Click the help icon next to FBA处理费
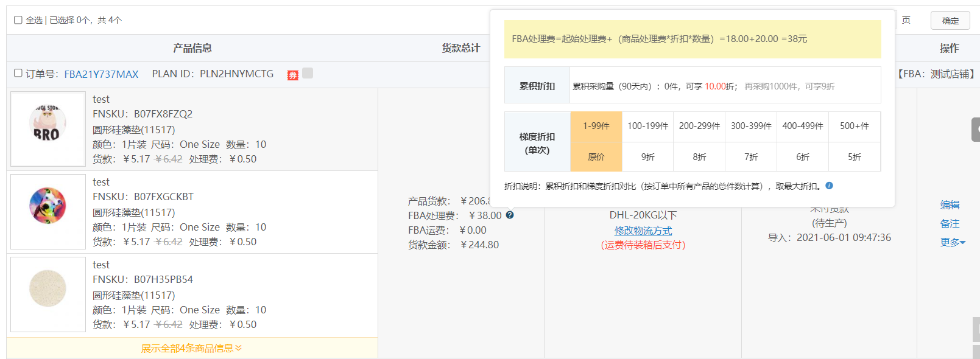The height and width of the screenshot is (359, 980). [x=510, y=215]
